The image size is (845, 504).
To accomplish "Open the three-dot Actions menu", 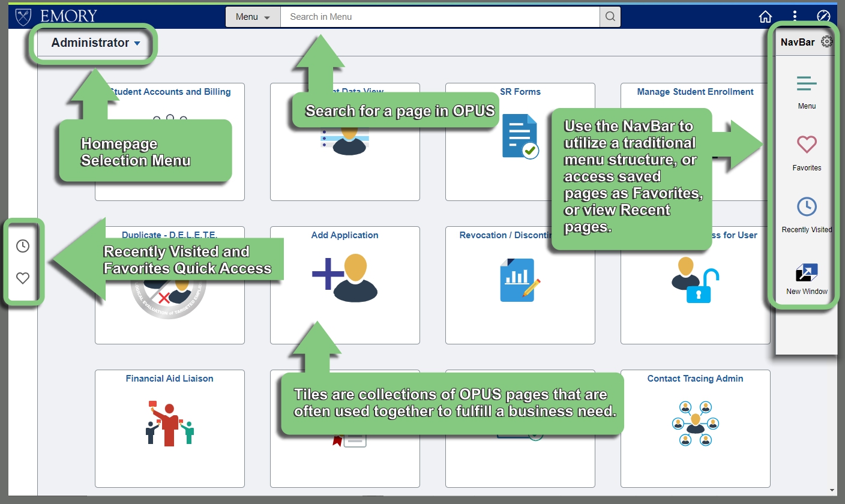I will (795, 17).
